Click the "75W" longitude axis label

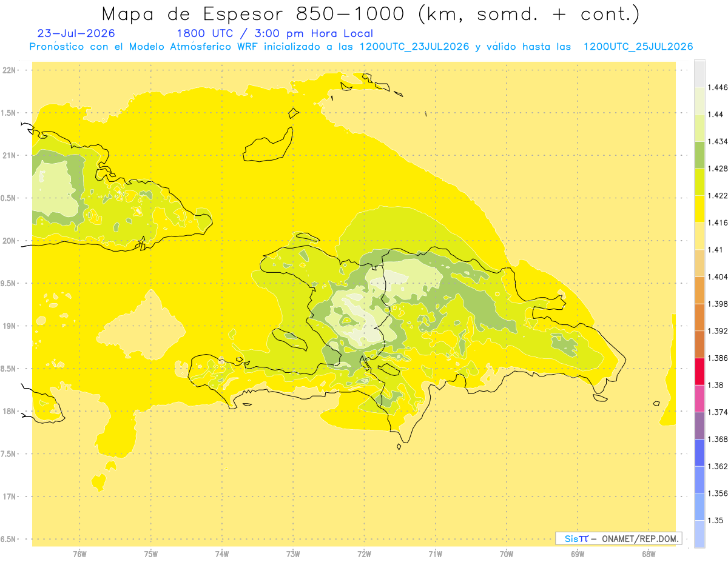pyautogui.click(x=151, y=554)
